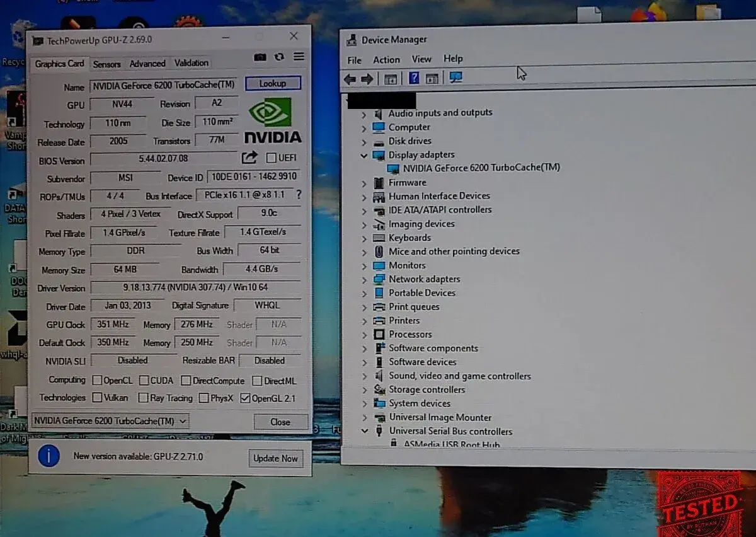
Task: Switch to the Advanced tab
Action: 147,64
